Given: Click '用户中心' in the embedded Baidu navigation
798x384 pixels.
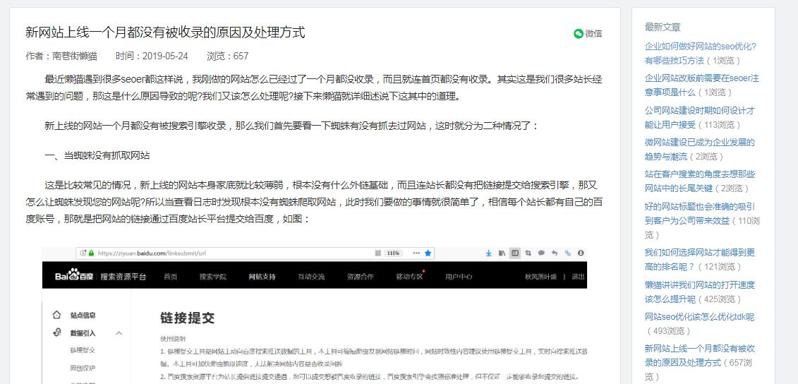Looking at the screenshot, I should pyautogui.click(x=459, y=277).
